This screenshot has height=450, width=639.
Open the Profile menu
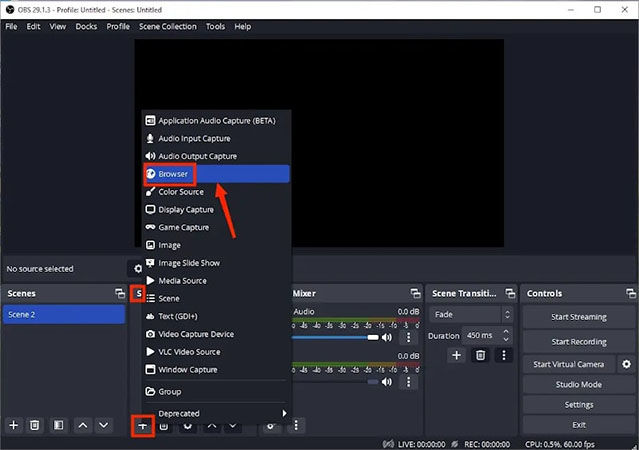118,26
